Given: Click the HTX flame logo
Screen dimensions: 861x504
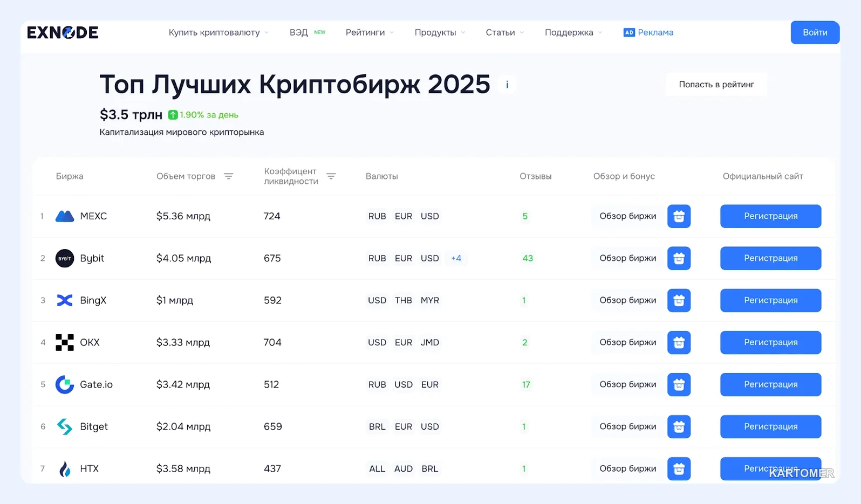Looking at the screenshot, I should coord(65,469).
